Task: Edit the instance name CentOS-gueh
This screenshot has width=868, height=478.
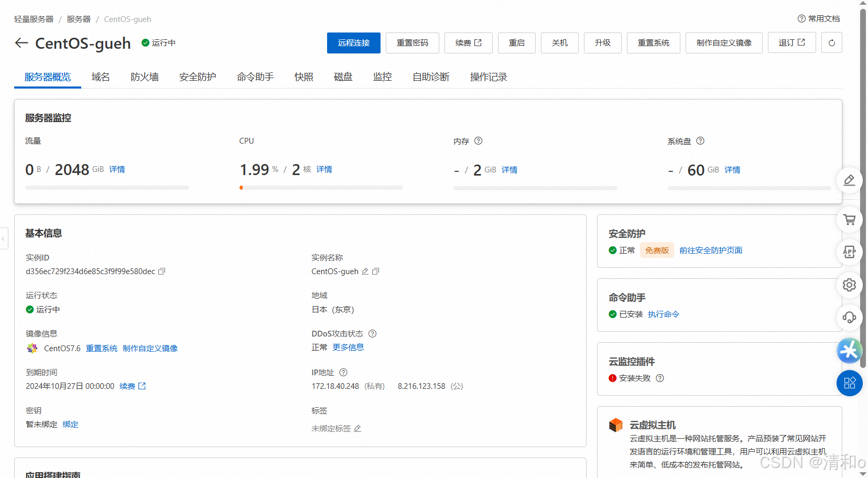Action: pyautogui.click(x=365, y=271)
